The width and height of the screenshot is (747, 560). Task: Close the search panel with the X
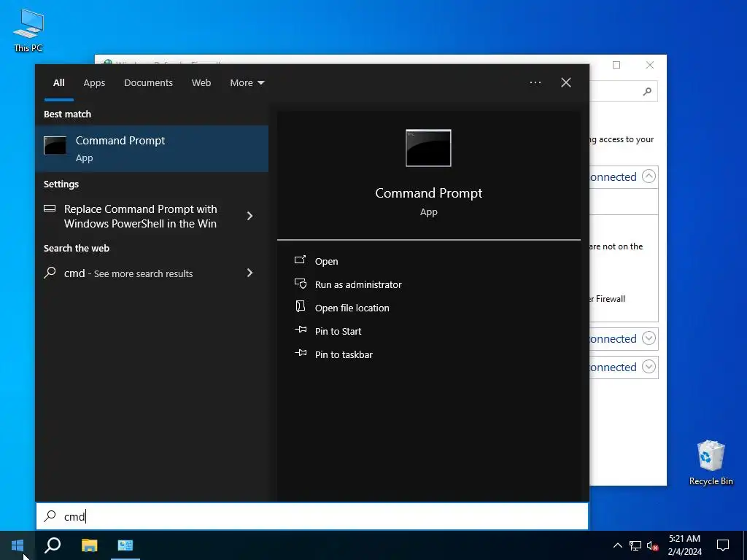pos(566,82)
